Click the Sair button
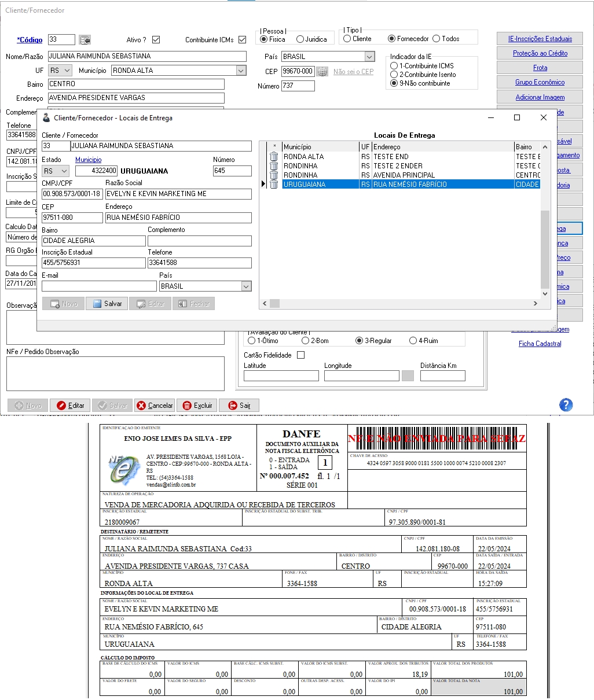 tap(240, 406)
